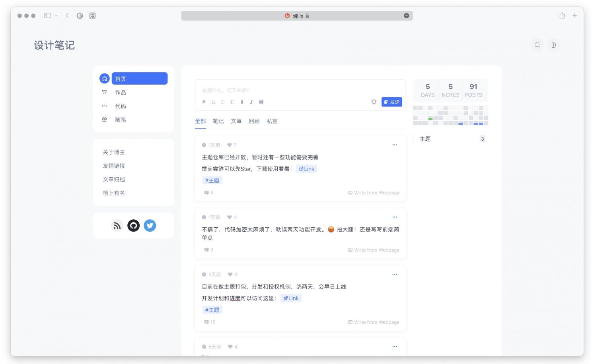Click the 发送 send button

coord(392,102)
